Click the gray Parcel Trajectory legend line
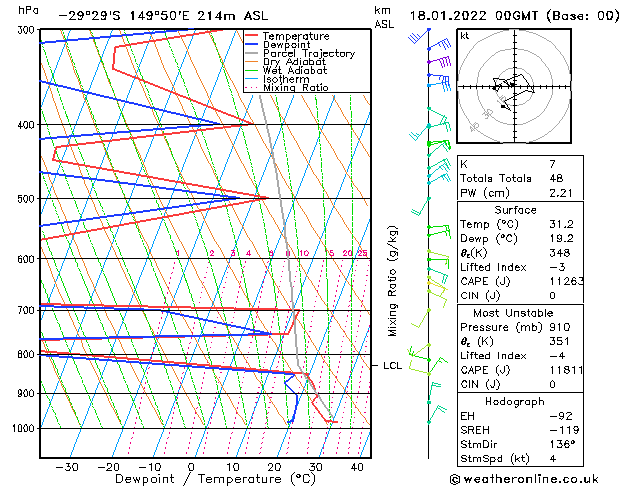This screenshot has width=629, height=486. point(252,53)
